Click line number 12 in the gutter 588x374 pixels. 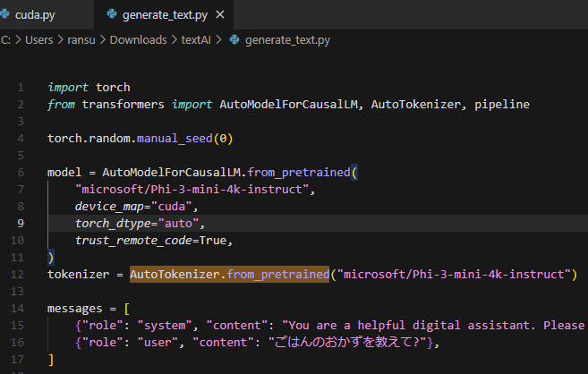click(x=17, y=275)
